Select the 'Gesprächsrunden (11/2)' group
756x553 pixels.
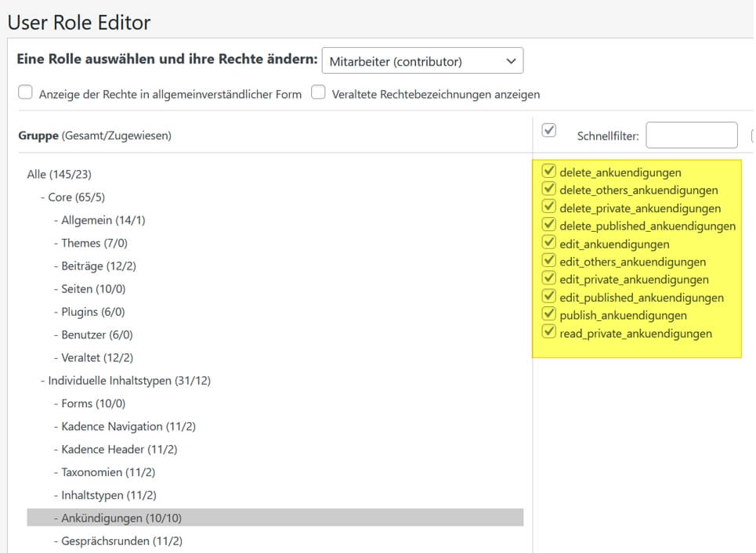click(x=121, y=540)
